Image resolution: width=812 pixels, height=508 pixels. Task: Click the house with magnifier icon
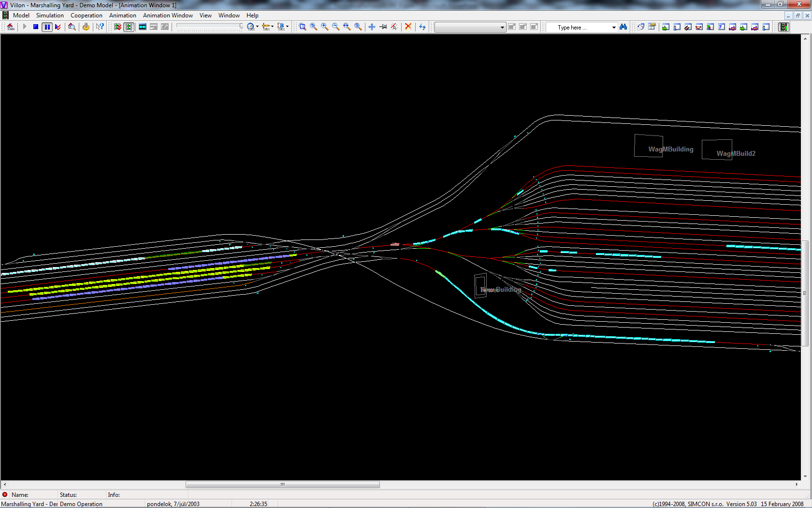tap(72, 27)
